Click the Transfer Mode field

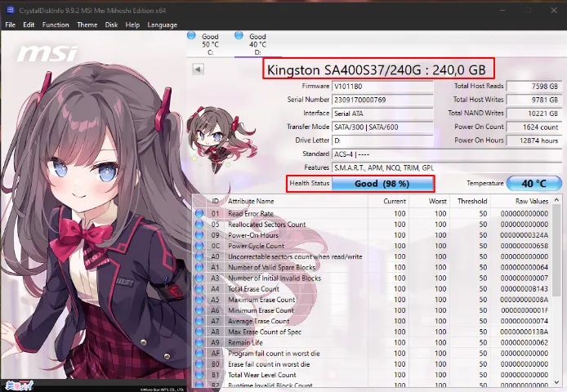click(x=382, y=127)
